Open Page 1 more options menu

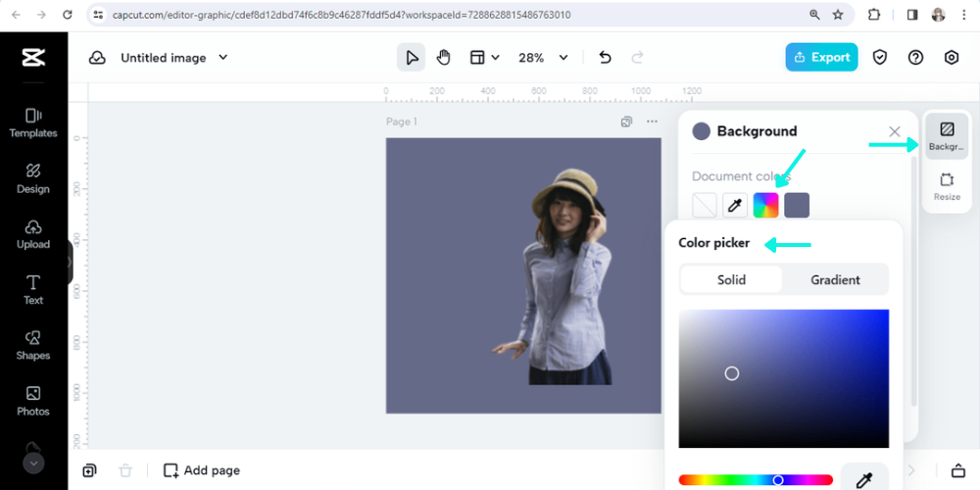(x=652, y=122)
